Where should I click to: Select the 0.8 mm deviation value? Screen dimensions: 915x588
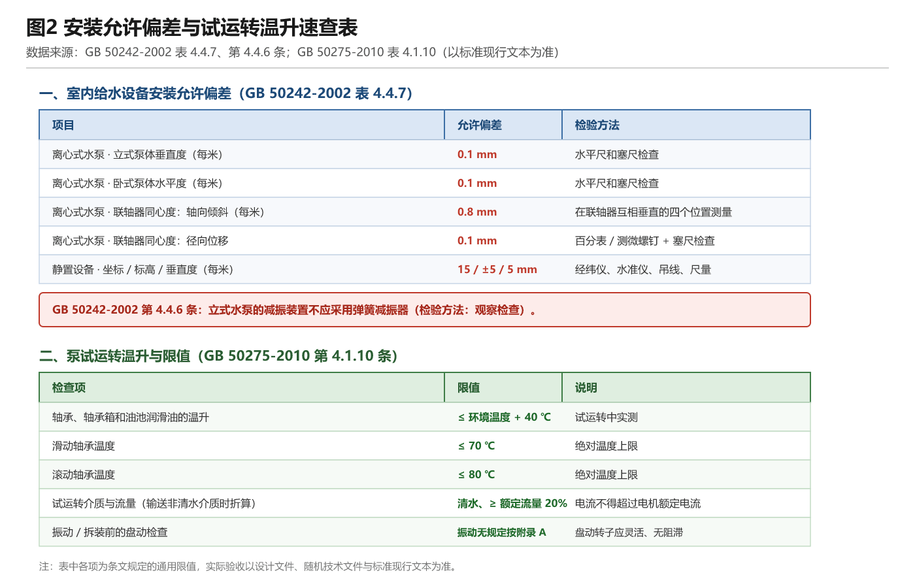point(477,212)
